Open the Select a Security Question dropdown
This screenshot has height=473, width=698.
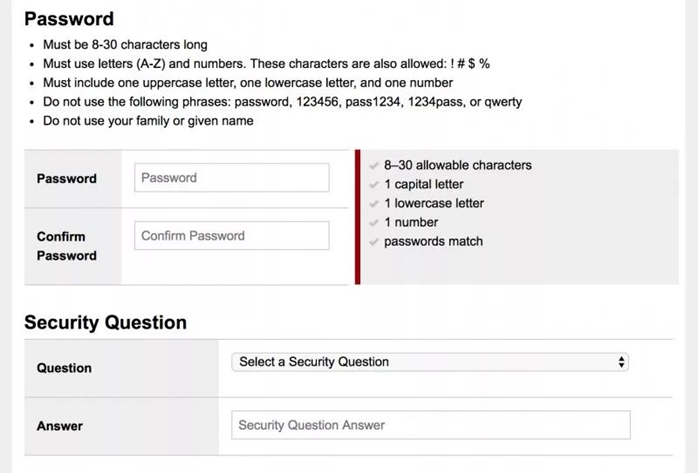click(x=429, y=362)
